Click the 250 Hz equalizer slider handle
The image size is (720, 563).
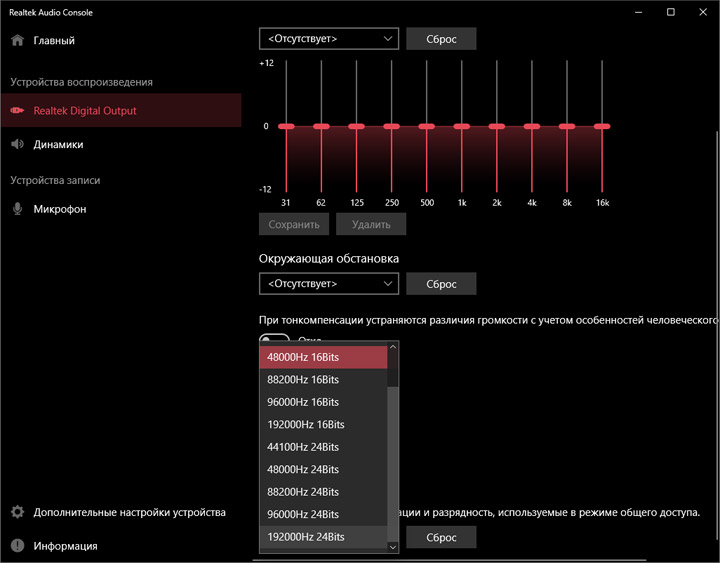pos(391,126)
